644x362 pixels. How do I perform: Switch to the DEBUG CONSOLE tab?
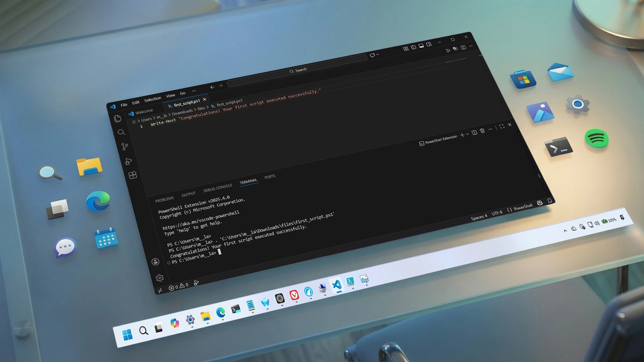tap(218, 188)
